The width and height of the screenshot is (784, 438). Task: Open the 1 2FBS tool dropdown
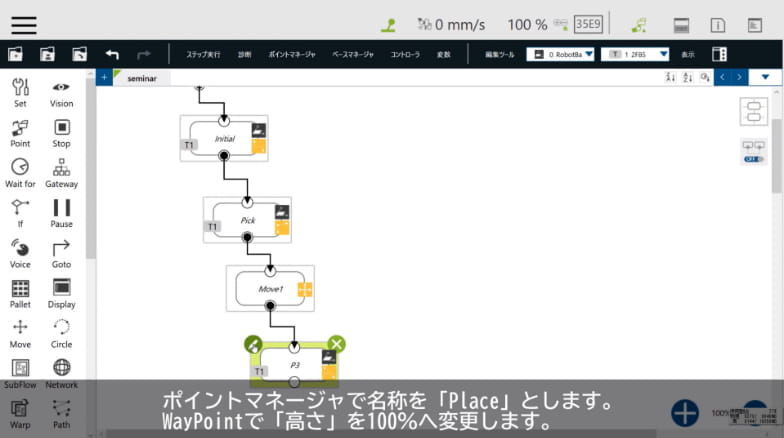coord(634,54)
